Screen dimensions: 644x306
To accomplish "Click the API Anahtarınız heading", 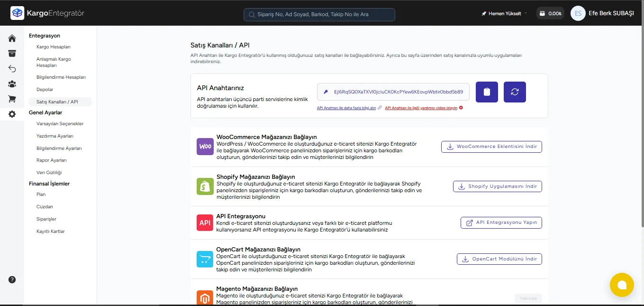I will pyautogui.click(x=220, y=88).
